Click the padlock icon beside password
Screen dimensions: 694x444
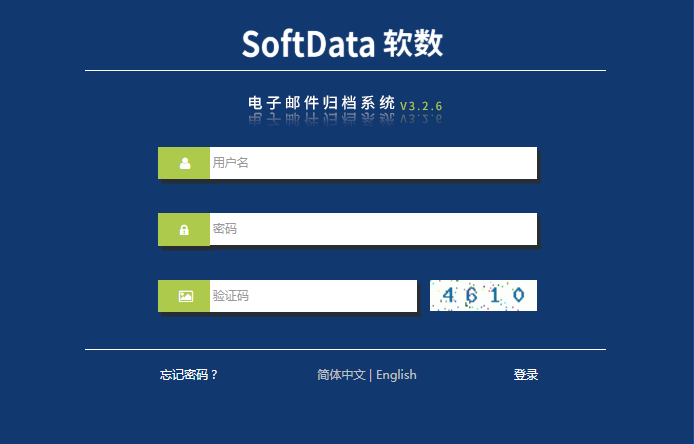tap(185, 229)
